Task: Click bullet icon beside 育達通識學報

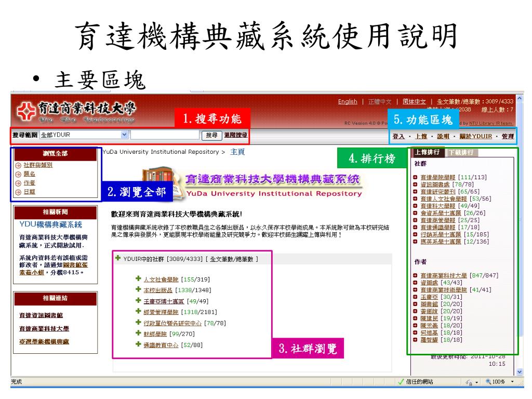Action: click(415, 227)
